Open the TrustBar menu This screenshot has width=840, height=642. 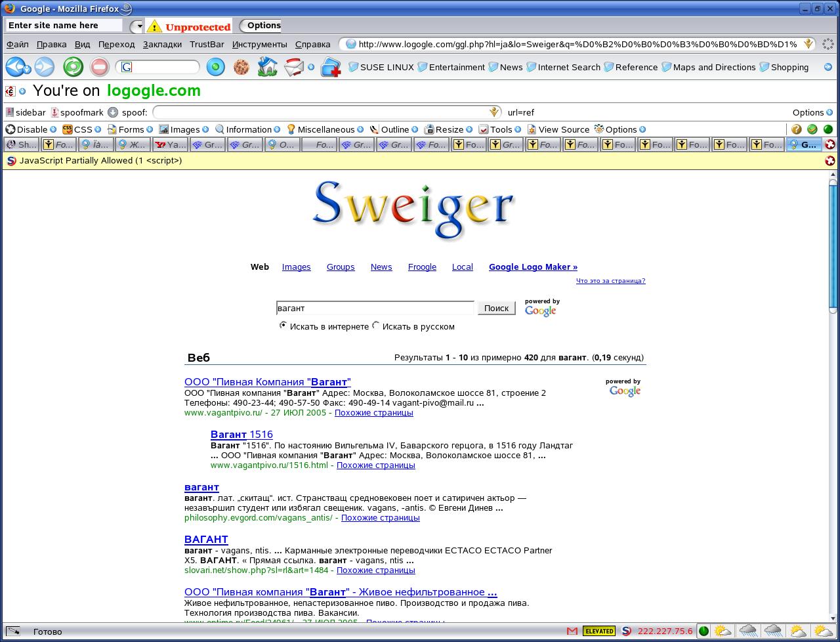click(x=207, y=44)
